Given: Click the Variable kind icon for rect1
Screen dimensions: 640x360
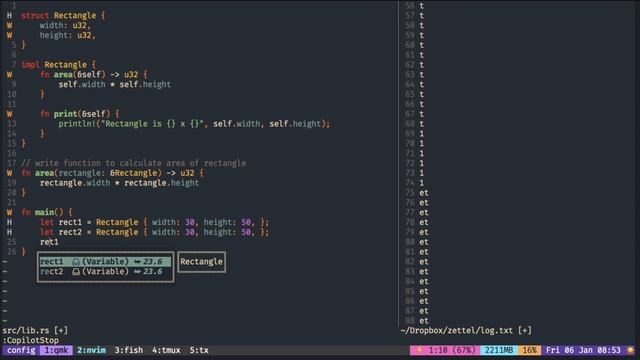Looking at the screenshot, I should pyautogui.click(x=76, y=262).
